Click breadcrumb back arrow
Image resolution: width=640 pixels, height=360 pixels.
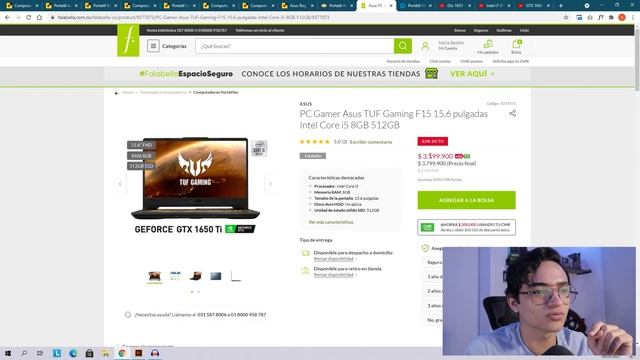117,93
